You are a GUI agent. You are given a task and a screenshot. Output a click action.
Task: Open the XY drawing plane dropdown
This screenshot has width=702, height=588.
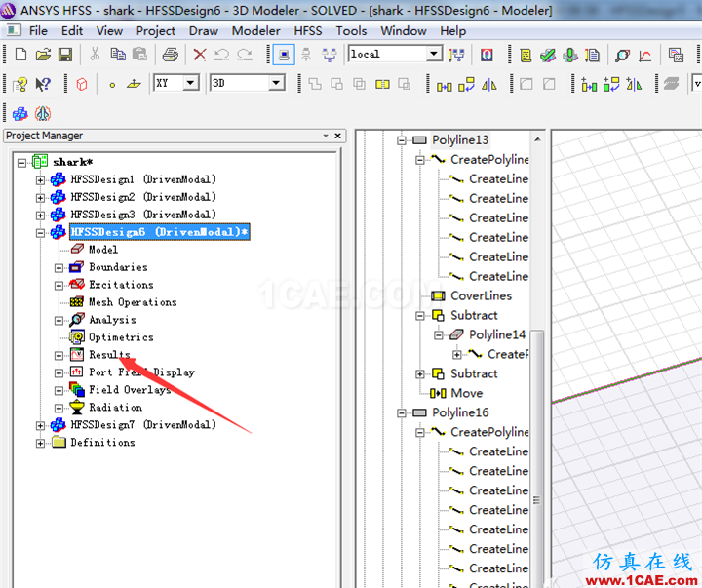pyautogui.click(x=191, y=83)
